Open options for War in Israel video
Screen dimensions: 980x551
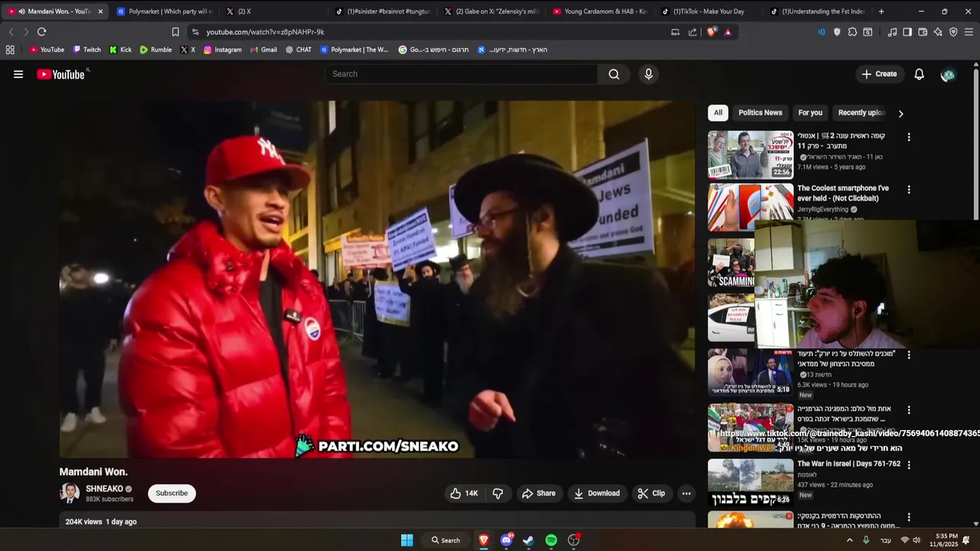[x=909, y=465]
